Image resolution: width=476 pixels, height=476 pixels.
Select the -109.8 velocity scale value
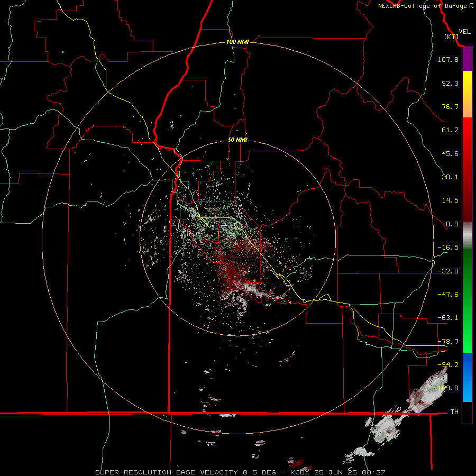pyautogui.click(x=446, y=388)
